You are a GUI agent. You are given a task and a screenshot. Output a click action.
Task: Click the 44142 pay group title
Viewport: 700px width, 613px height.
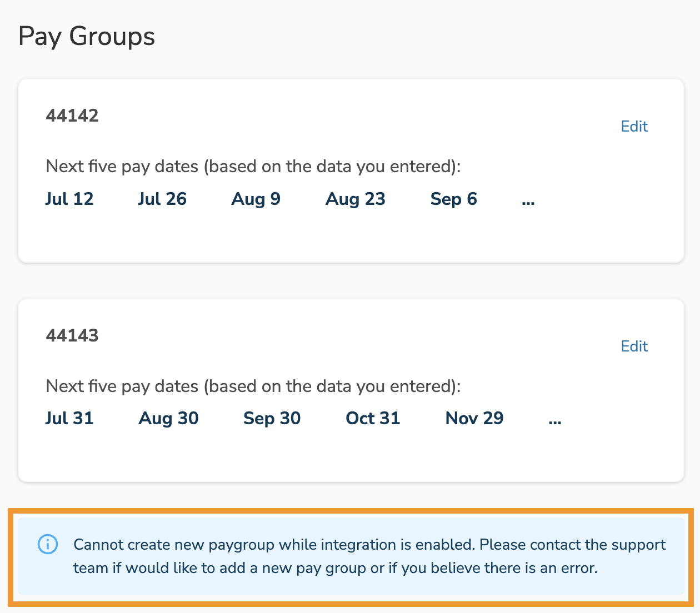click(72, 115)
